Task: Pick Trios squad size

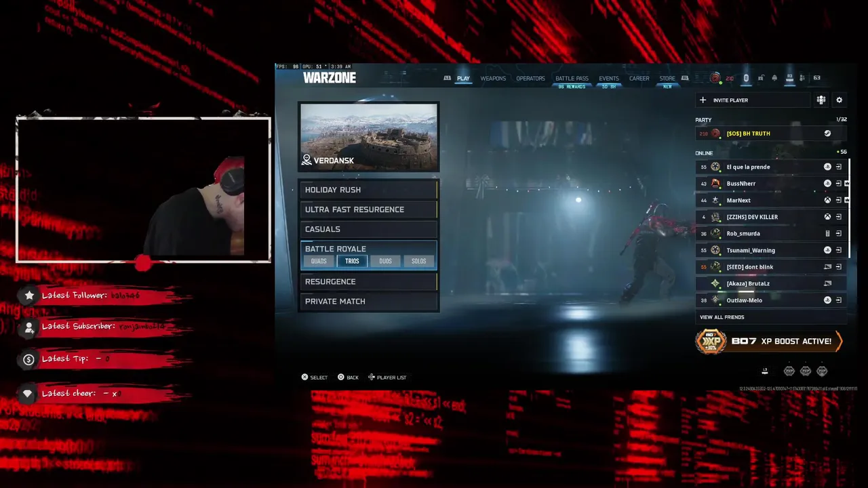Action: coord(352,261)
